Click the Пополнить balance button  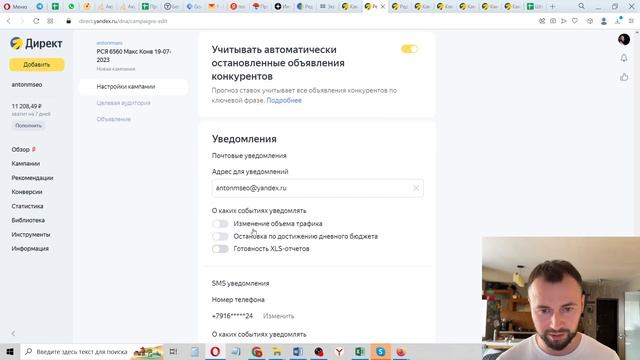pos(28,126)
